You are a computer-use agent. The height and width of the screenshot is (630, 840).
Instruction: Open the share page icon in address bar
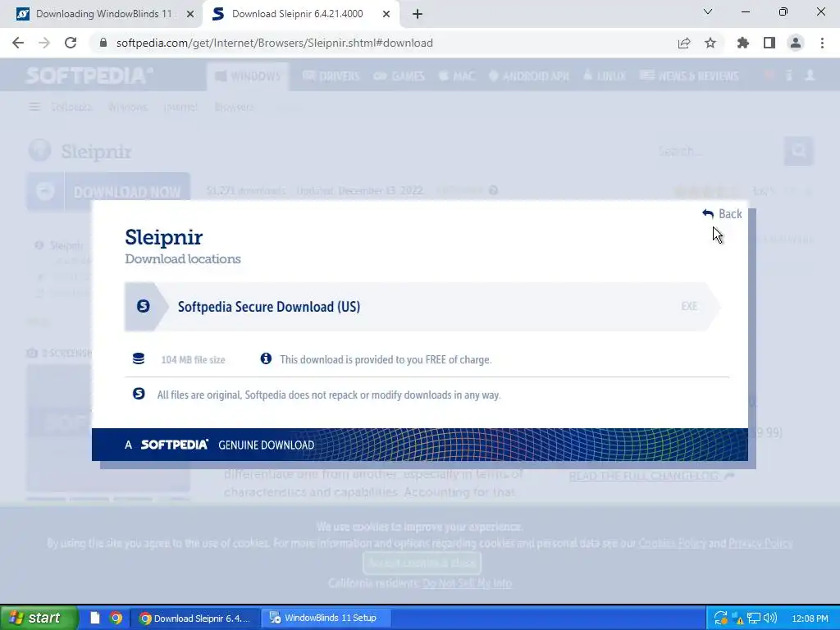point(684,43)
